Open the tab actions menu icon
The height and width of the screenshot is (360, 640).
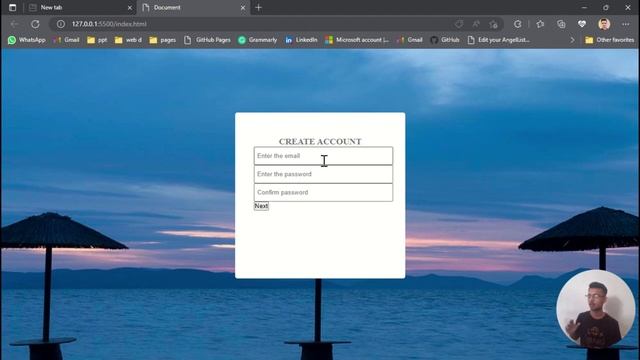tap(12, 7)
